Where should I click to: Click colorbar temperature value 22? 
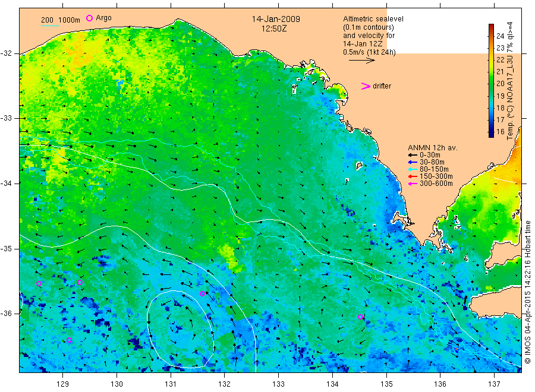(500, 59)
